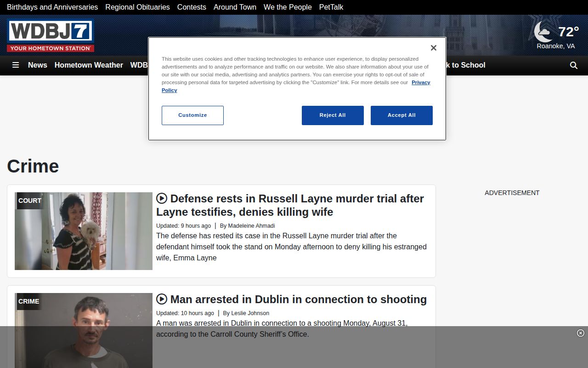Viewport: 588px width, 368px height.
Task: Open the Privacy Policy link
Action: [x=421, y=82]
